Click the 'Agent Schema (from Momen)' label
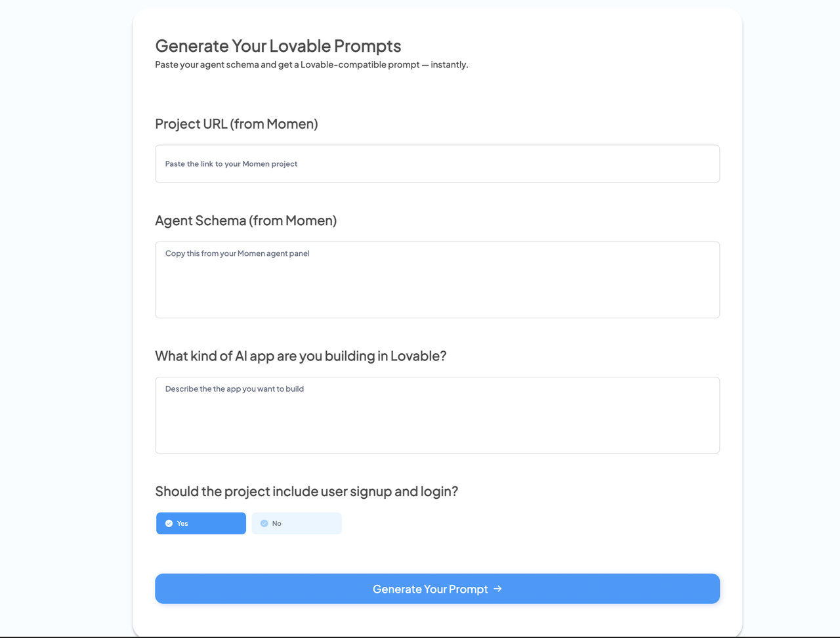 [245, 221]
